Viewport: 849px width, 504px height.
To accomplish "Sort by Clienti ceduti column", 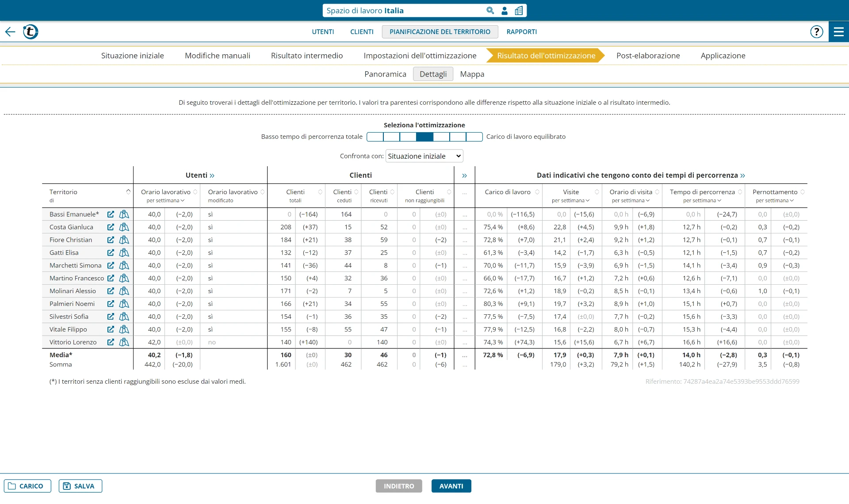I will [356, 192].
